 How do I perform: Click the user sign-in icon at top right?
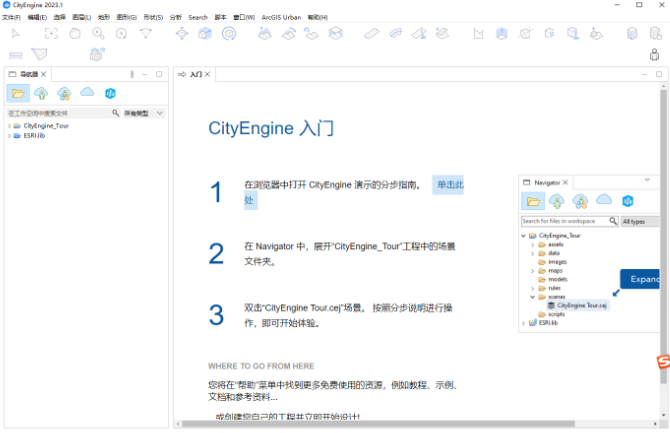(654, 54)
